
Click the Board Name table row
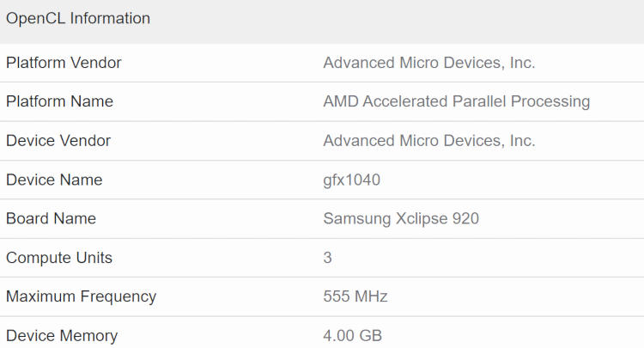[322, 219]
